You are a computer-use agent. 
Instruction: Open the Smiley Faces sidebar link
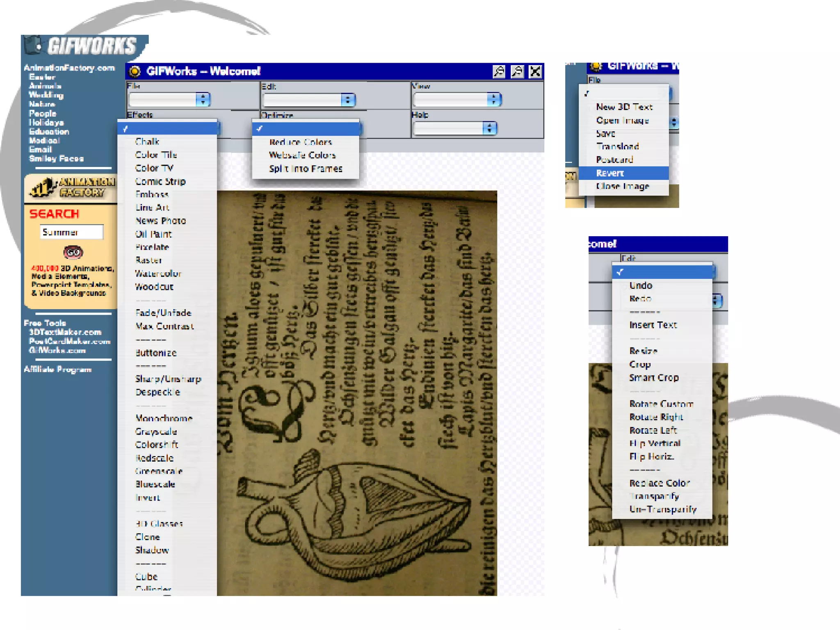coord(56,159)
